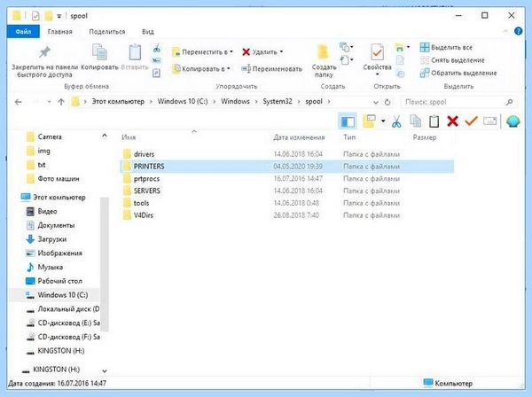
Task: Open the Файл tab
Action: (x=23, y=32)
